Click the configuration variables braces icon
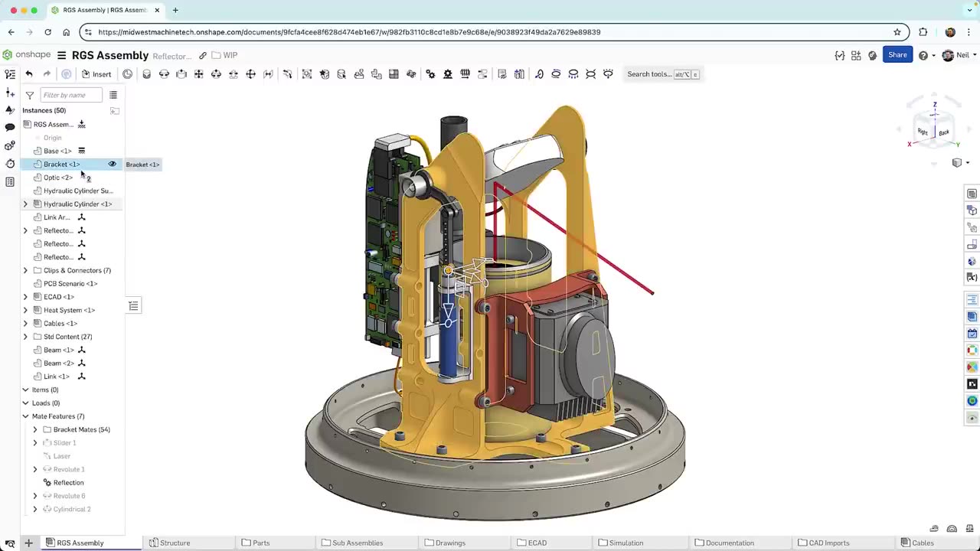 839,55
